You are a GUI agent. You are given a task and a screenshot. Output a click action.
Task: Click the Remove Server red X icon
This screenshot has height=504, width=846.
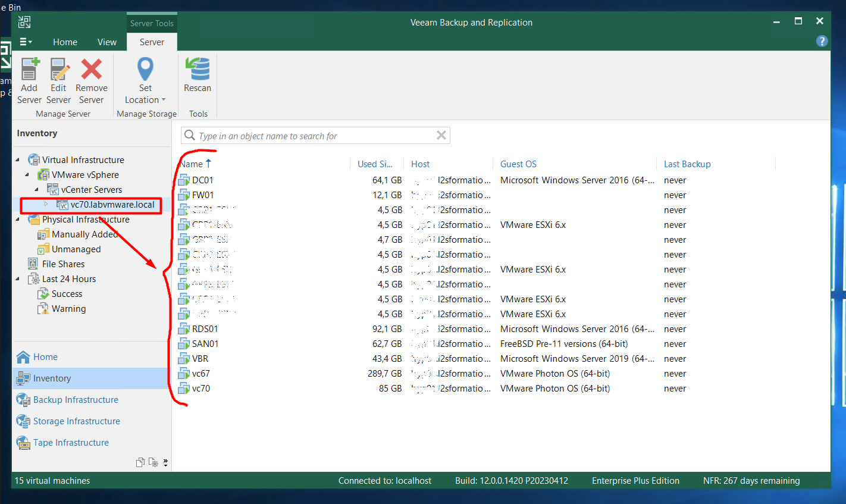pyautogui.click(x=92, y=69)
